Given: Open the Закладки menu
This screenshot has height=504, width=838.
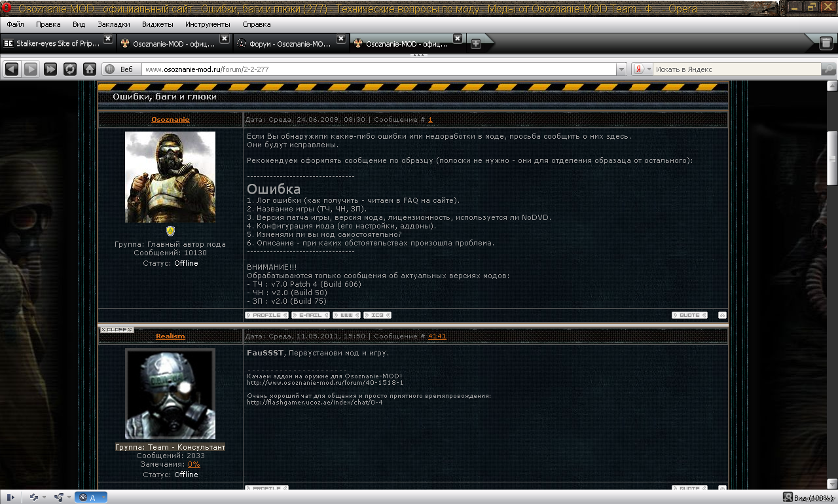Looking at the screenshot, I should (114, 24).
